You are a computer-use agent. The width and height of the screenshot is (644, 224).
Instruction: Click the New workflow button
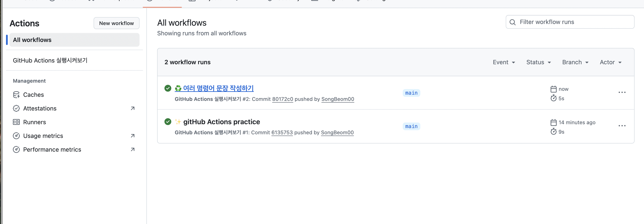click(x=117, y=23)
